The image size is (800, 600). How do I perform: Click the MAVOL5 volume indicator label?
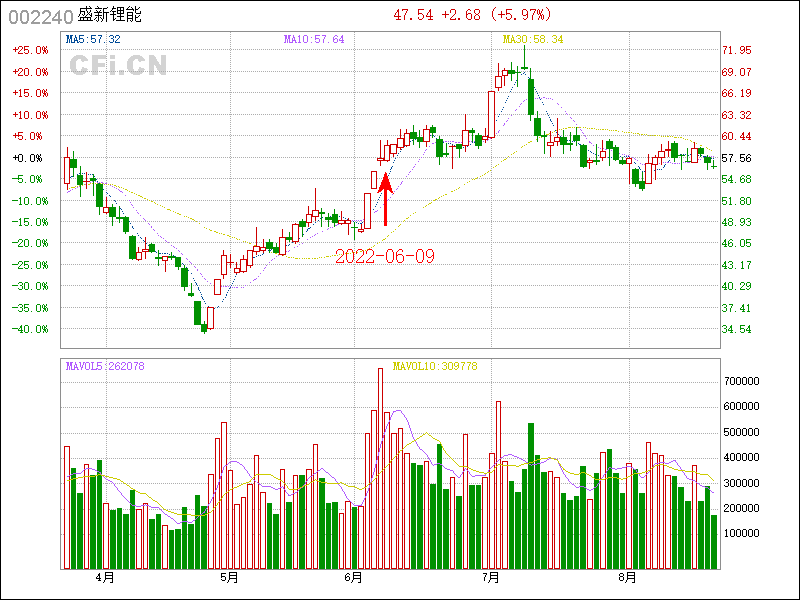pyautogui.click(x=105, y=366)
